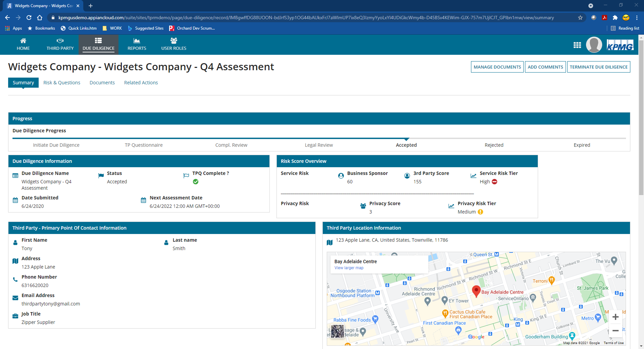Click the Accepted progress stage
The image size is (644, 349).
(x=406, y=145)
